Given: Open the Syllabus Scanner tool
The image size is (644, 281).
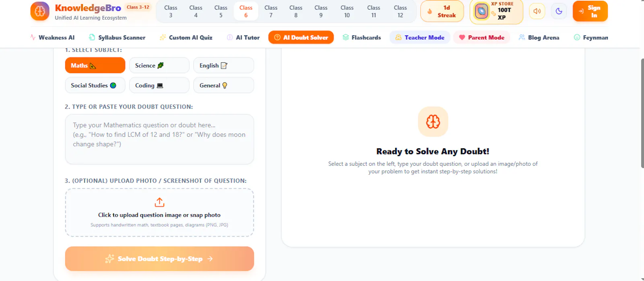Looking at the screenshot, I should pyautogui.click(x=117, y=37).
